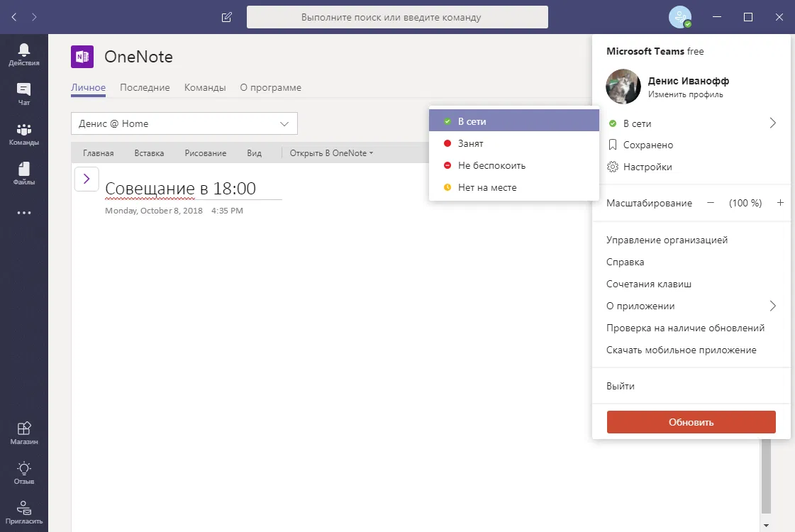
Task: Click the profile avatar in title bar
Action: 680,17
